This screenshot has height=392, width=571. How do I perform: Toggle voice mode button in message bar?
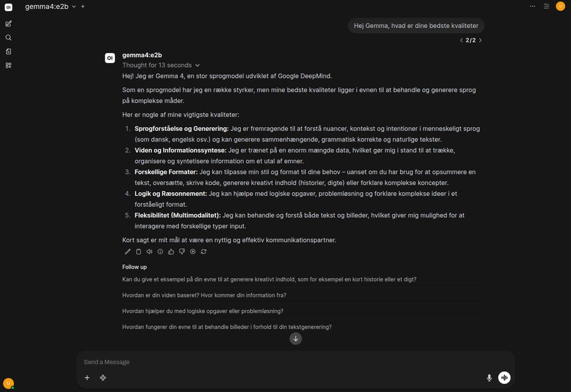[x=504, y=378]
